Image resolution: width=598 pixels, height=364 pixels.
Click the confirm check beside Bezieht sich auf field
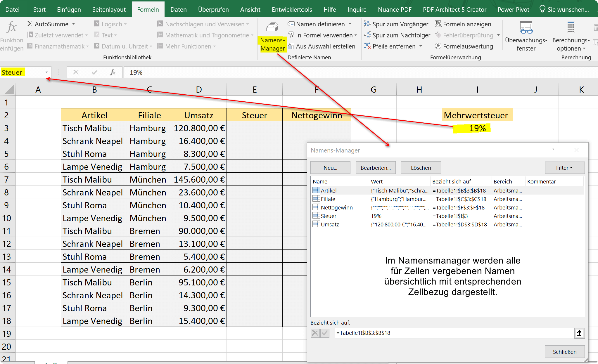pos(325,333)
